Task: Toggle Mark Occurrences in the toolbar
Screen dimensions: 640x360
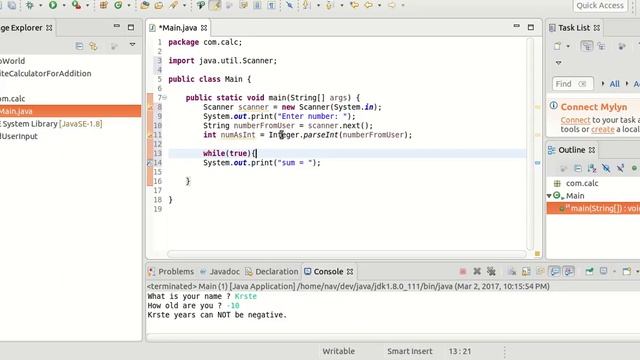Action: click(x=215, y=5)
